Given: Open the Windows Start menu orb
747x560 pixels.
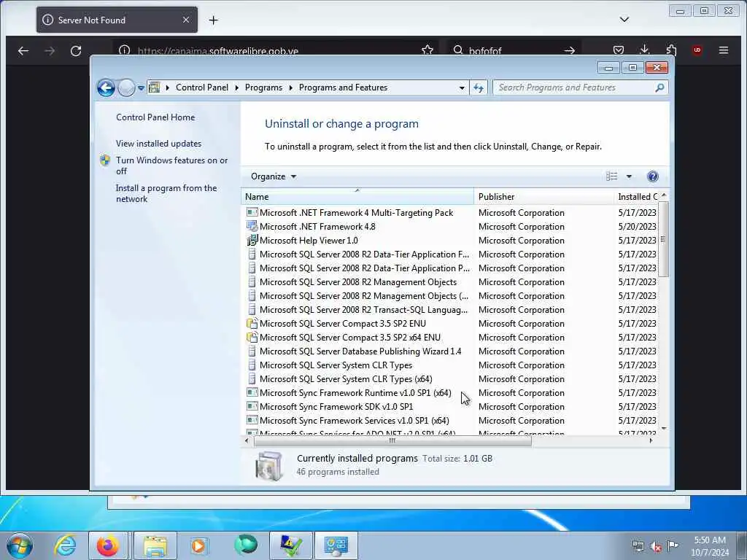Looking at the screenshot, I should pos(19,545).
